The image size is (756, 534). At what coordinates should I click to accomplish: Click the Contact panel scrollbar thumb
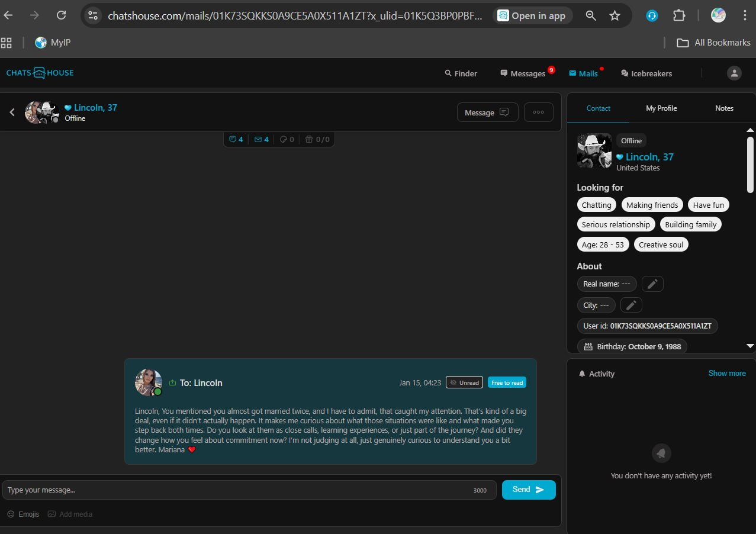(x=750, y=165)
